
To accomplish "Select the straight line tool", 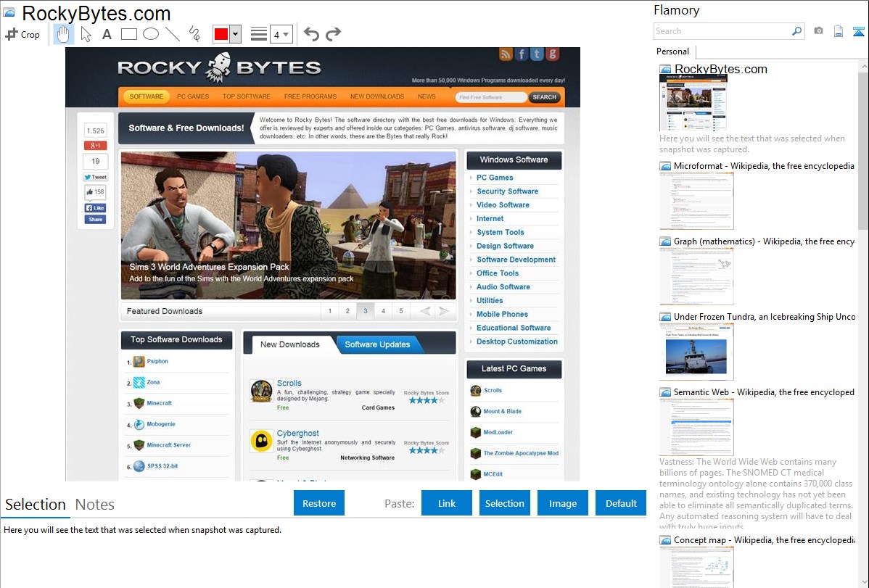I will click(x=173, y=34).
